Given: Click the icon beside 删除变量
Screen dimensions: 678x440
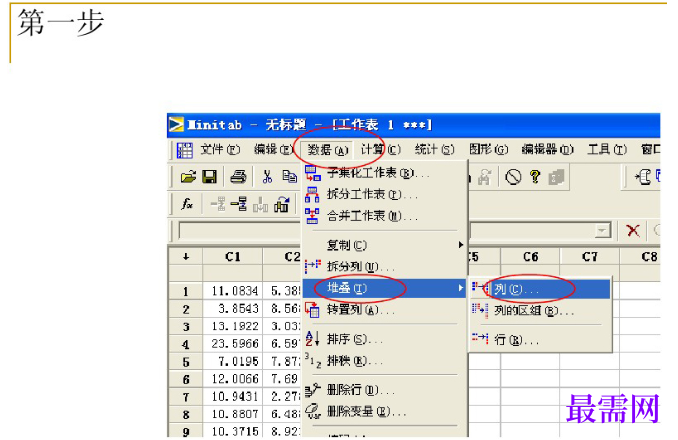Looking at the screenshot, I should click(x=313, y=411).
